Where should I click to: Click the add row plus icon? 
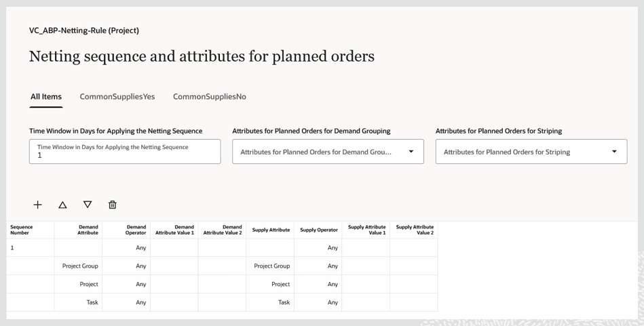tap(38, 205)
